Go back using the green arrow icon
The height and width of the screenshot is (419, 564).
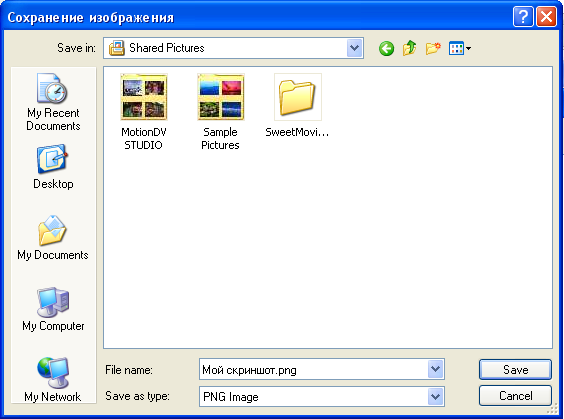[x=386, y=48]
